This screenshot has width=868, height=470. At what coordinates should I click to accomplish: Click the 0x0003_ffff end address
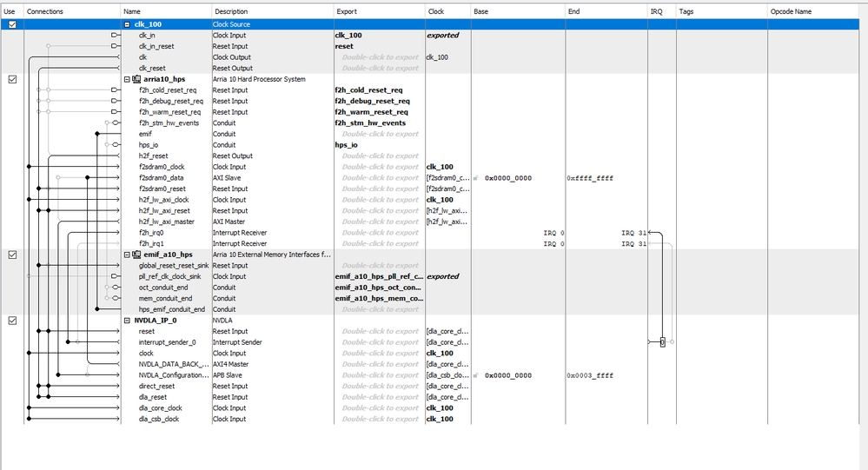click(590, 375)
